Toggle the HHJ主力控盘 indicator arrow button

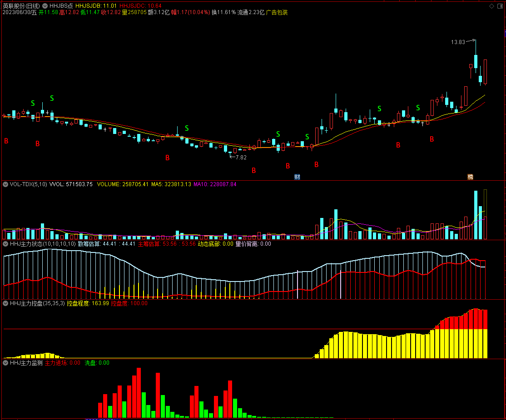click(5, 303)
